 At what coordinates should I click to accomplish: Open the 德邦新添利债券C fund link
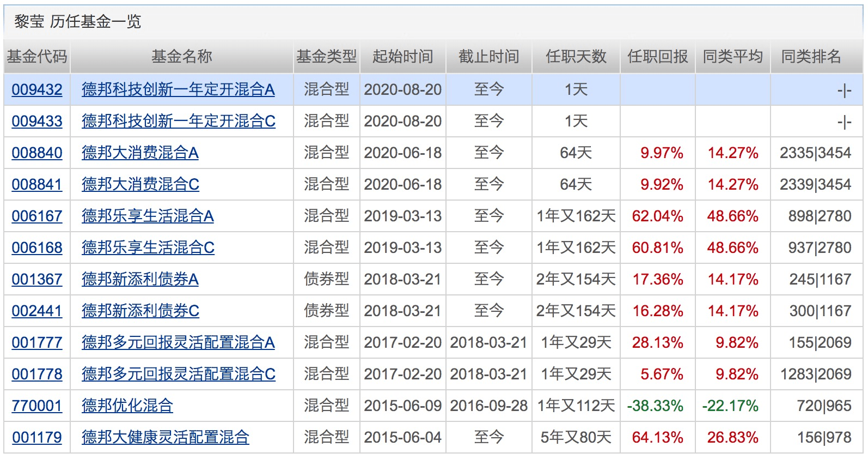[140, 311]
